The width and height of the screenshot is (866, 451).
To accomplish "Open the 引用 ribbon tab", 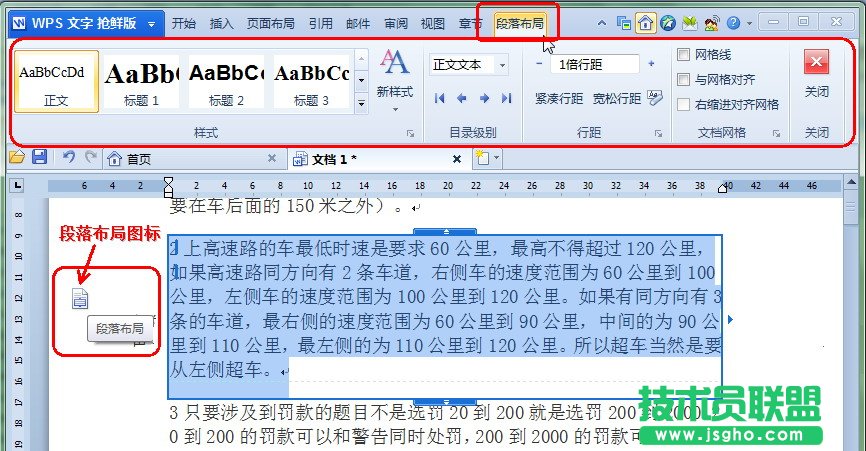I will click(x=320, y=24).
